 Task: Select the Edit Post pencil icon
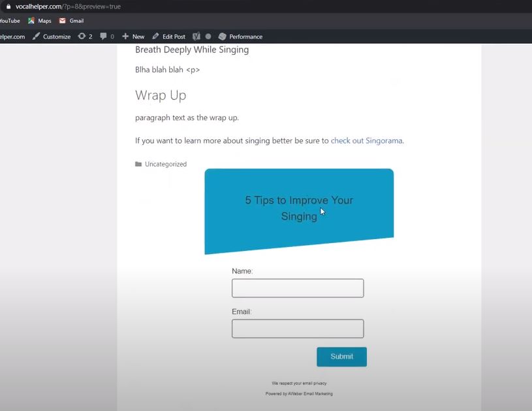(155, 37)
